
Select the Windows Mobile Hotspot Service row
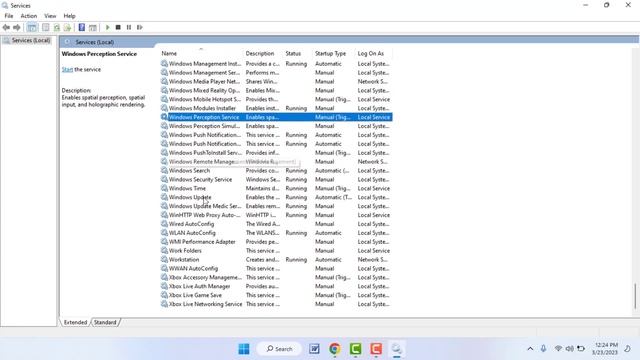(x=276, y=100)
